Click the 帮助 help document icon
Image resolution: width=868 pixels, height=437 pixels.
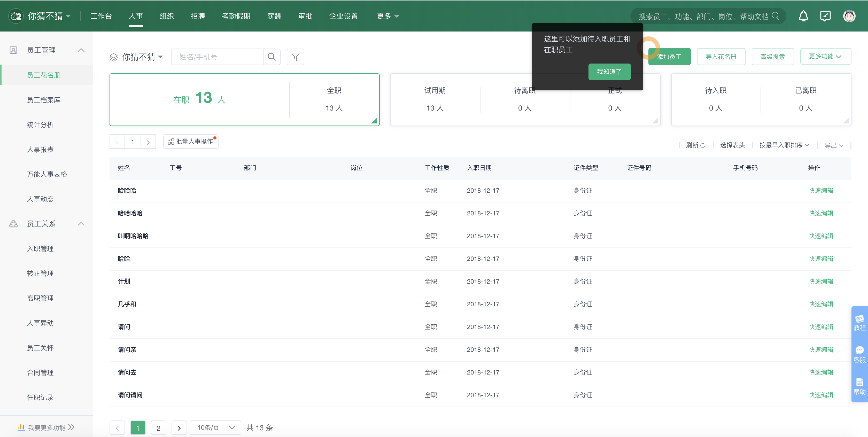coord(859,386)
